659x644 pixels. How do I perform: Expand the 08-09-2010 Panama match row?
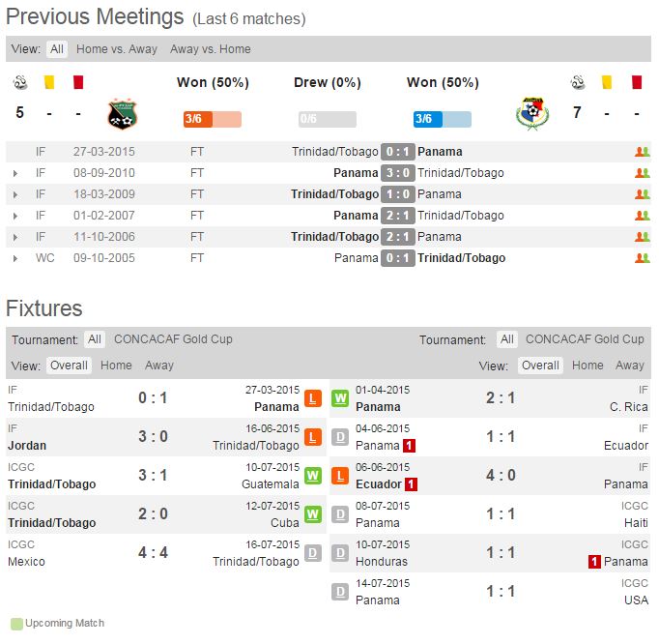point(15,173)
